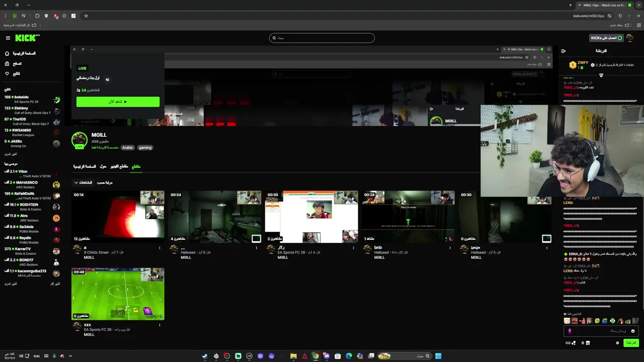
Task: Click the chat message input field
Action: pyautogui.click(x=600, y=331)
